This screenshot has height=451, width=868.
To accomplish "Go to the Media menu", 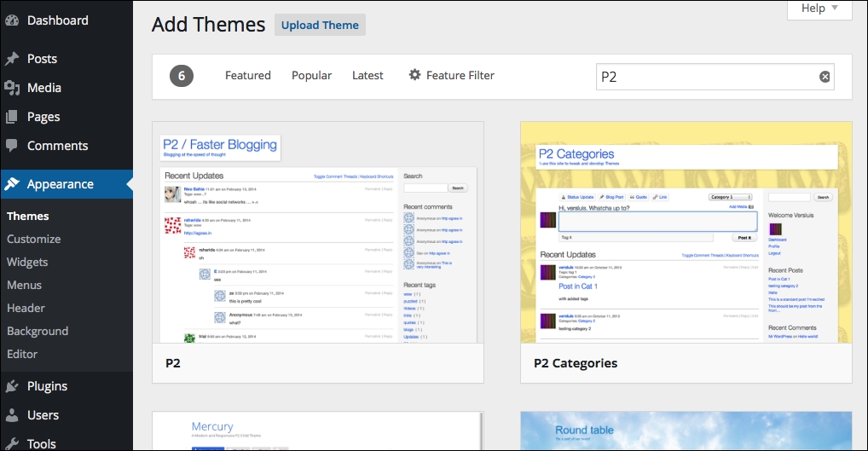I will point(44,88).
